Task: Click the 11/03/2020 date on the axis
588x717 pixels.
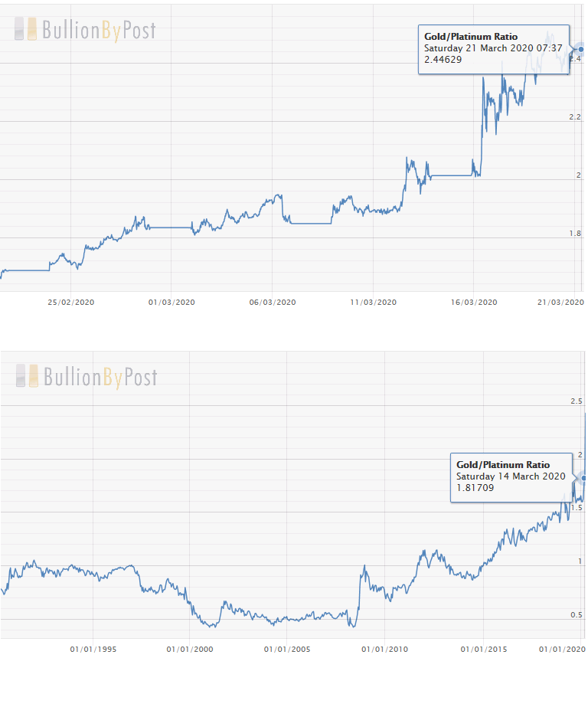Action: tap(374, 303)
